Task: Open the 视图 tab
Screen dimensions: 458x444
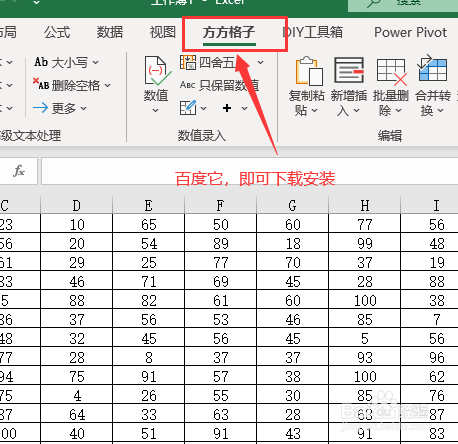Action: [163, 32]
